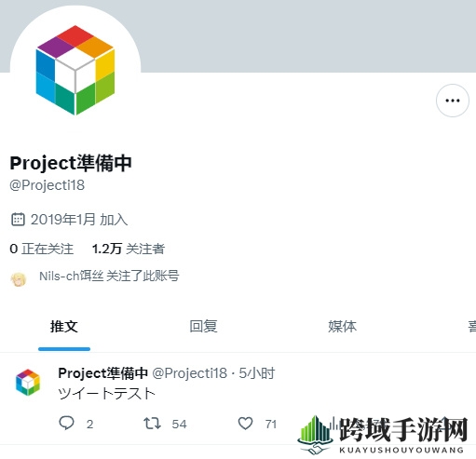The image size is (476, 459).
Task: Switch to the 媒体 tab
Action: coord(342,327)
